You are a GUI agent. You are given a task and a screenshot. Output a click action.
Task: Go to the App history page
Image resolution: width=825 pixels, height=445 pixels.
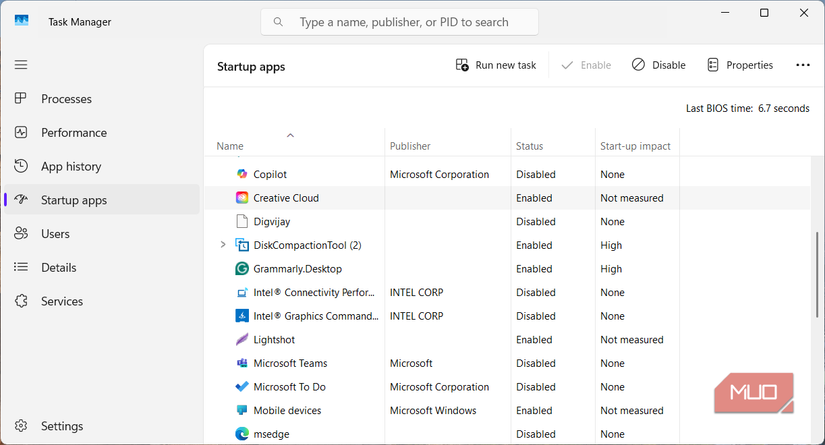[71, 166]
